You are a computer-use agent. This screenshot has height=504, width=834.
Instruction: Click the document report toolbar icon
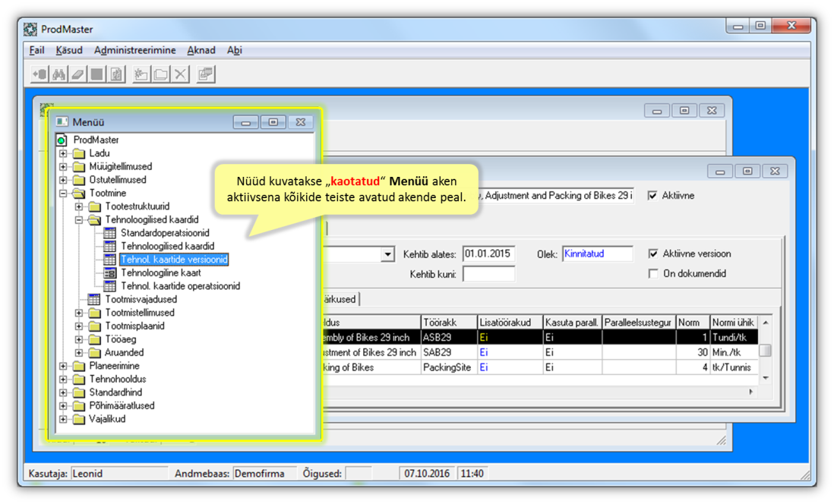(116, 74)
